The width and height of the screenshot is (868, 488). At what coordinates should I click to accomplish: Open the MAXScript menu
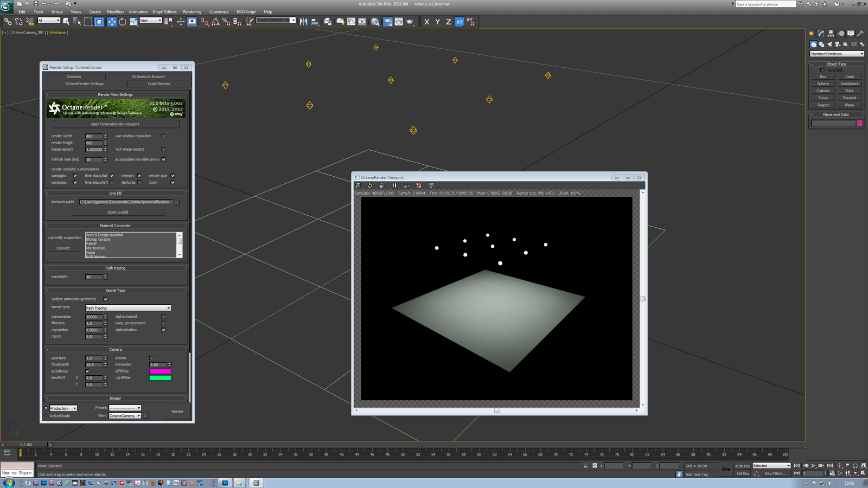pos(246,11)
